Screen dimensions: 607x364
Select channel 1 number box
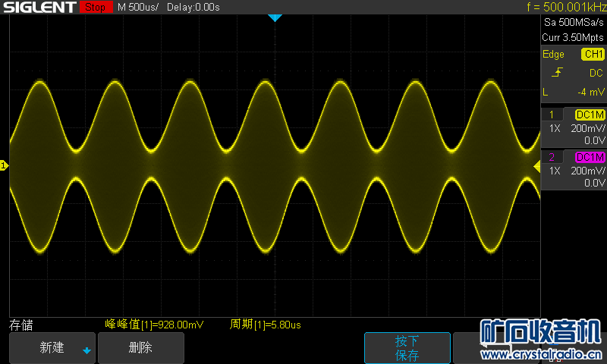coord(552,115)
